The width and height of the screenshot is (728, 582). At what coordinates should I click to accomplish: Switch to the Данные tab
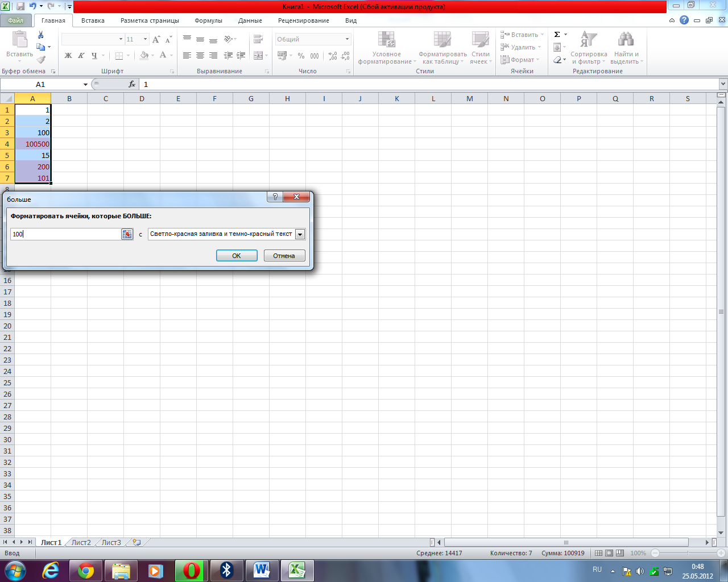pos(250,20)
